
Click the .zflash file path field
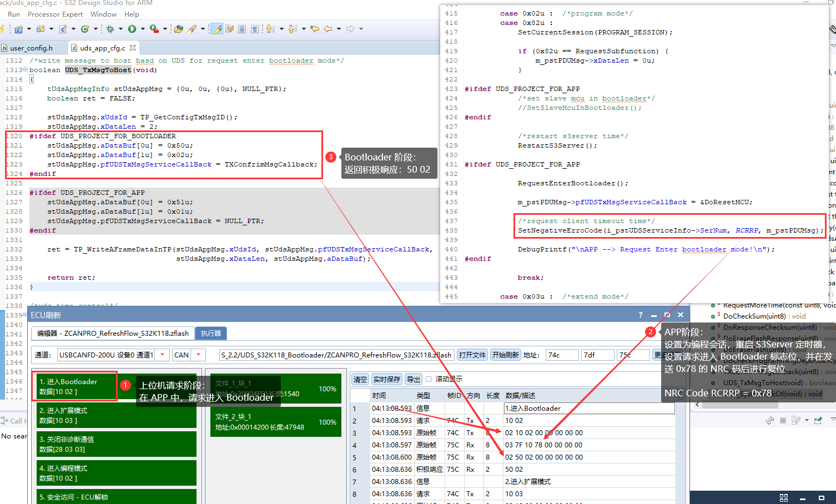pos(336,355)
